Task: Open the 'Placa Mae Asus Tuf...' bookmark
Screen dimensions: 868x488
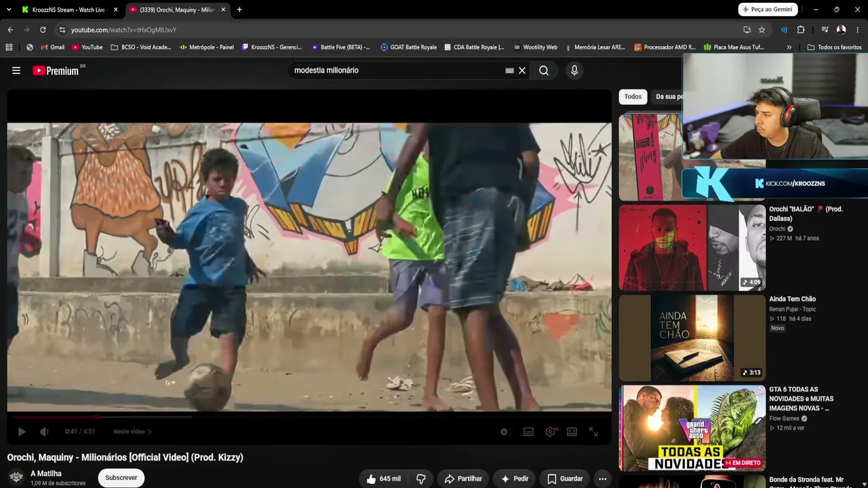Action: (734, 47)
